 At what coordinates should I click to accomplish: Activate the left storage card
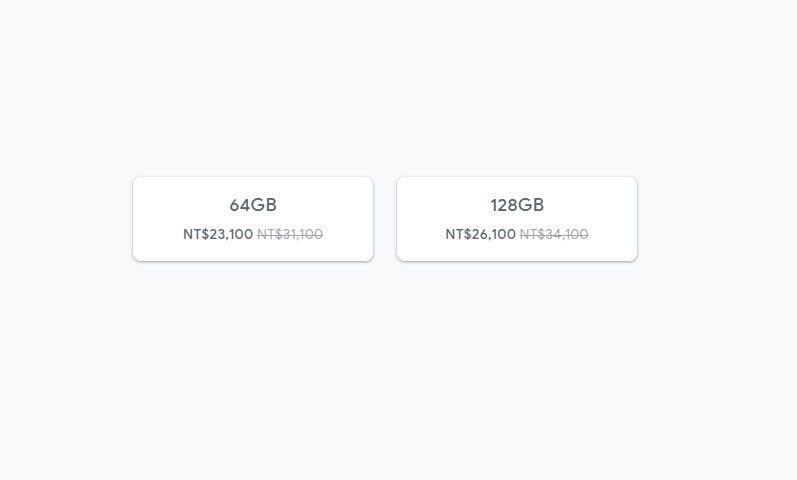coord(253,219)
